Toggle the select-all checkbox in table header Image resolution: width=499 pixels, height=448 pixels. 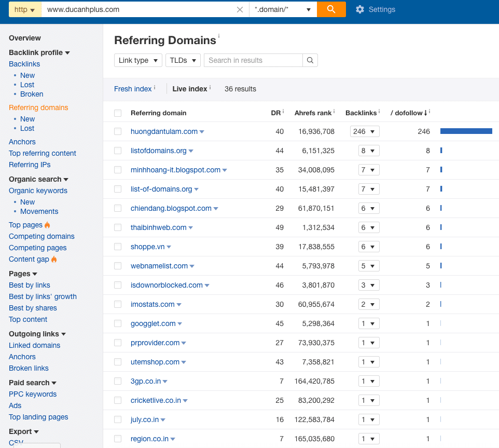coord(118,113)
